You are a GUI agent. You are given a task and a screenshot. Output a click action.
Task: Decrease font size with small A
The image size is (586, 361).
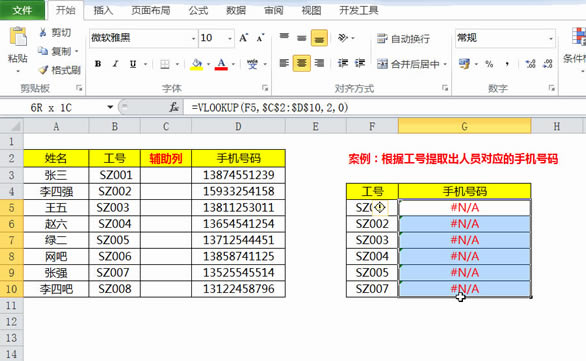point(260,38)
